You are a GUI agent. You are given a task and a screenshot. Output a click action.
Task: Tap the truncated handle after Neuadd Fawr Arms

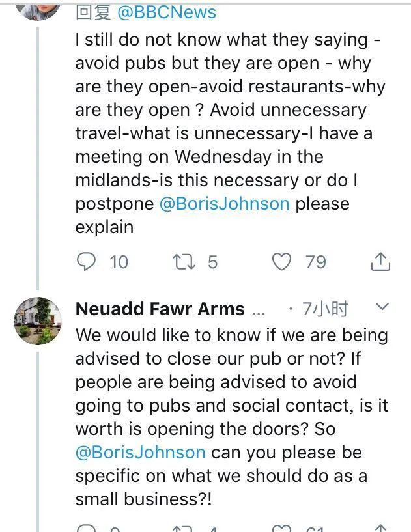point(258,310)
